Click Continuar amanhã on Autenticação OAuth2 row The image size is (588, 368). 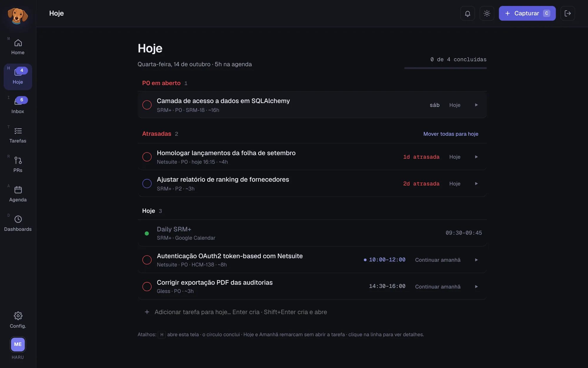(x=438, y=260)
